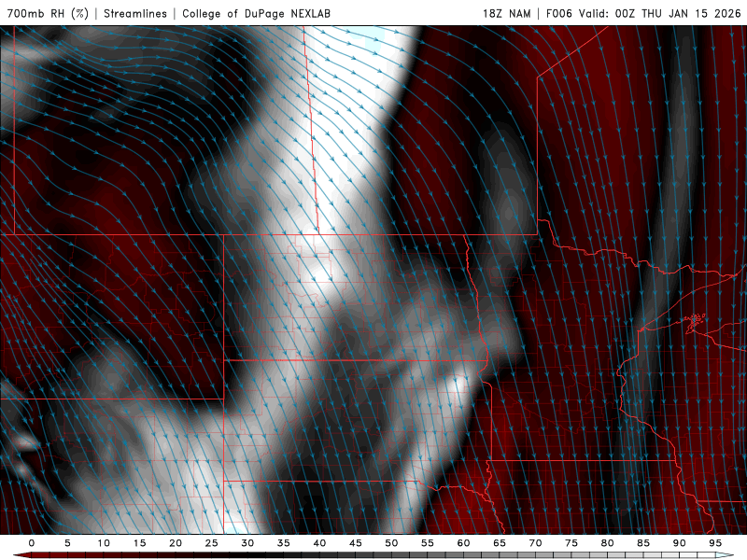Click the '45' tick label on color scale
This screenshot has height=560, width=747.
[356, 543]
